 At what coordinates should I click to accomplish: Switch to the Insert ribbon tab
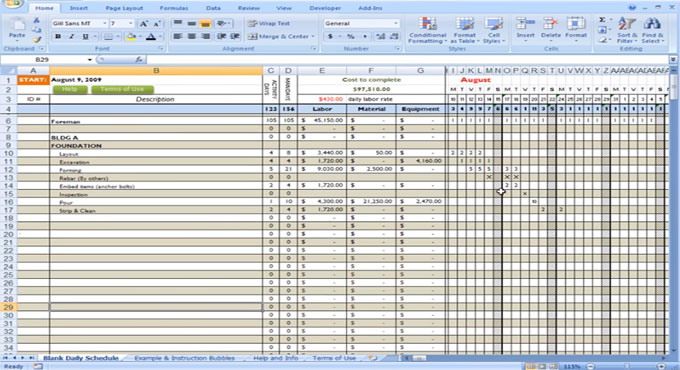pyautogui.click(x=78, y=8)
